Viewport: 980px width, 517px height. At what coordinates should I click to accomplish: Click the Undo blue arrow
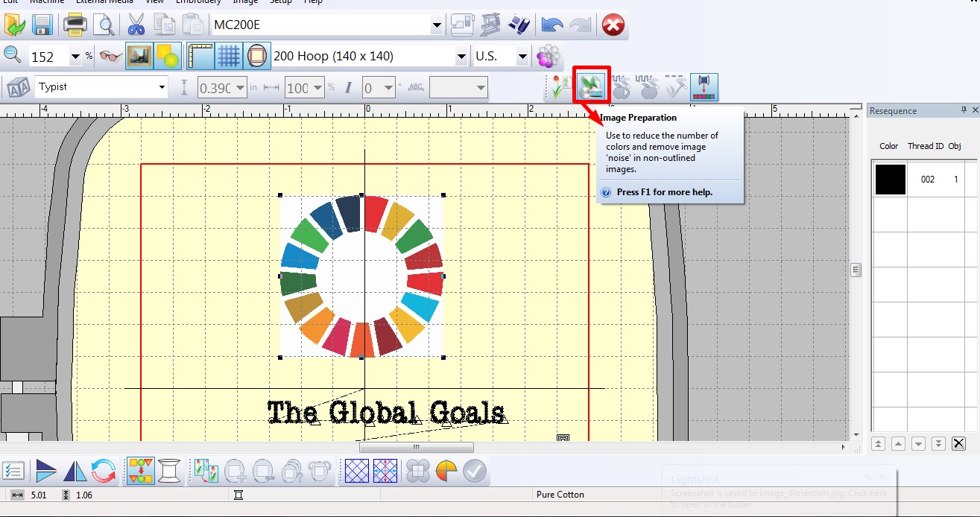551,25
